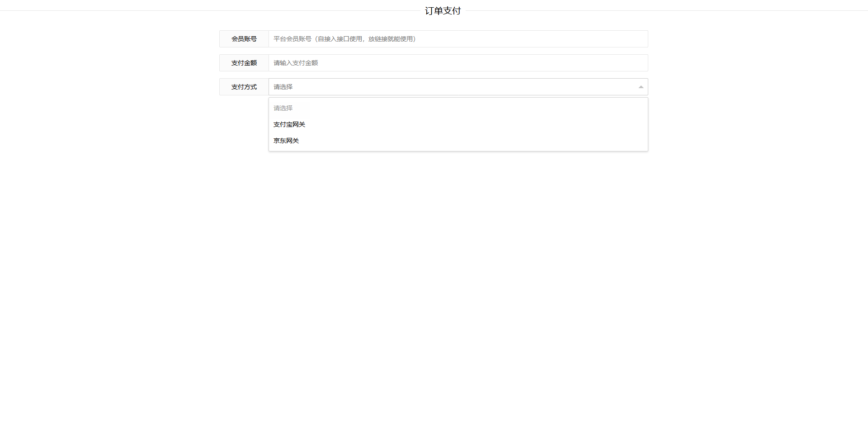Click the 支付金额 field label
The image size is (868, 424).
click(x=244, y=63)
